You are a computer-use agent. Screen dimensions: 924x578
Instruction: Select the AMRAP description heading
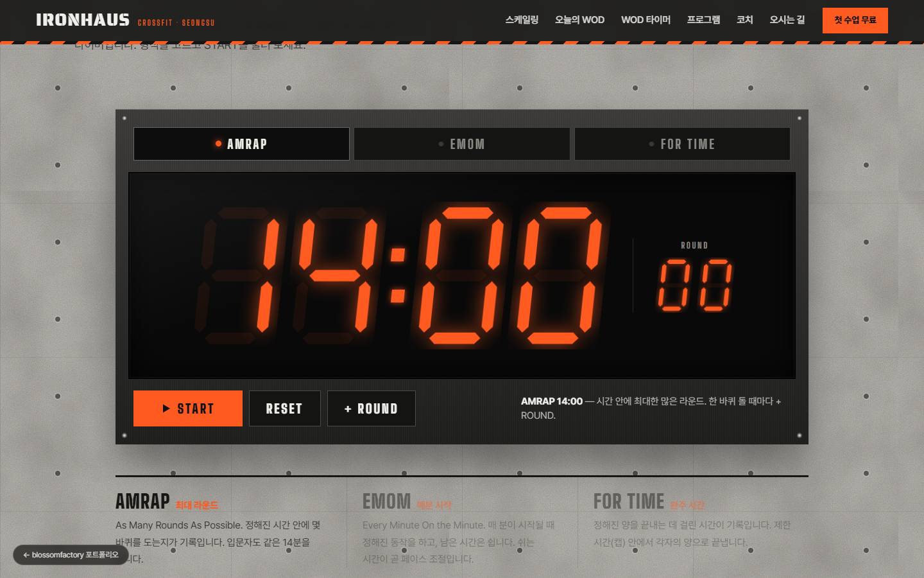pyautogui.click(x=142, y=501)
